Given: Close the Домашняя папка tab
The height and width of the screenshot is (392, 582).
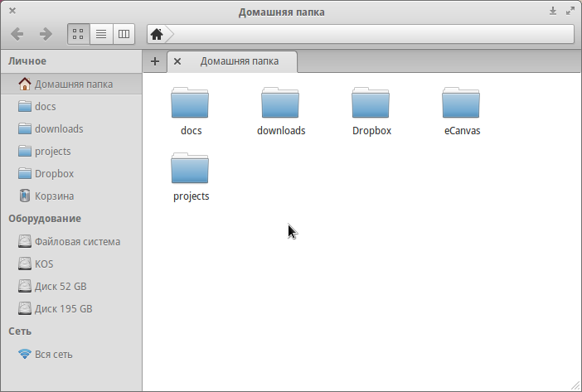Looking at the screenshot, I should (177, 61).
